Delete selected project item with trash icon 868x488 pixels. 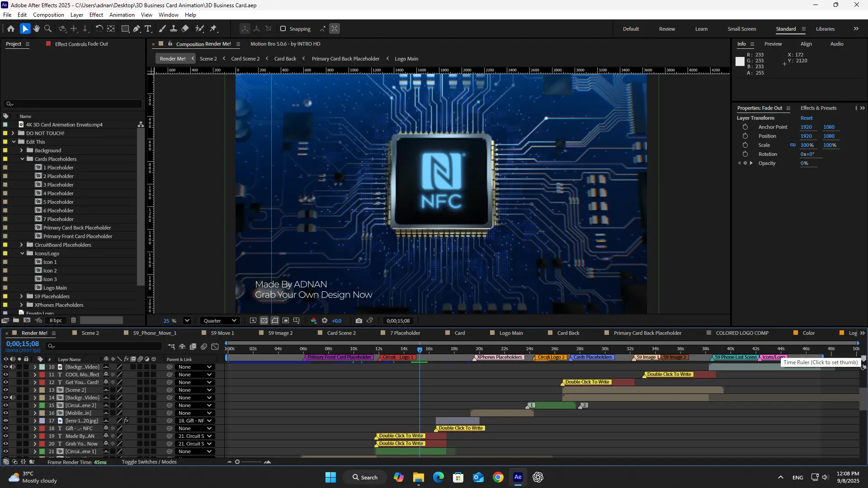(74, 320)
